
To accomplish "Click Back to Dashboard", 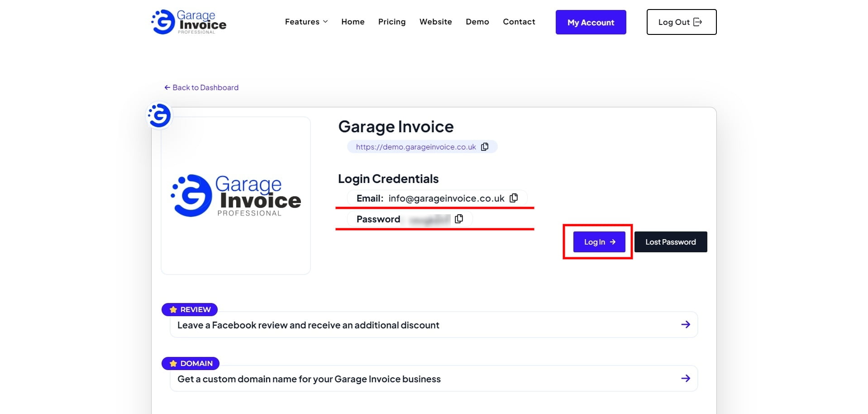I will coord(205,87).
